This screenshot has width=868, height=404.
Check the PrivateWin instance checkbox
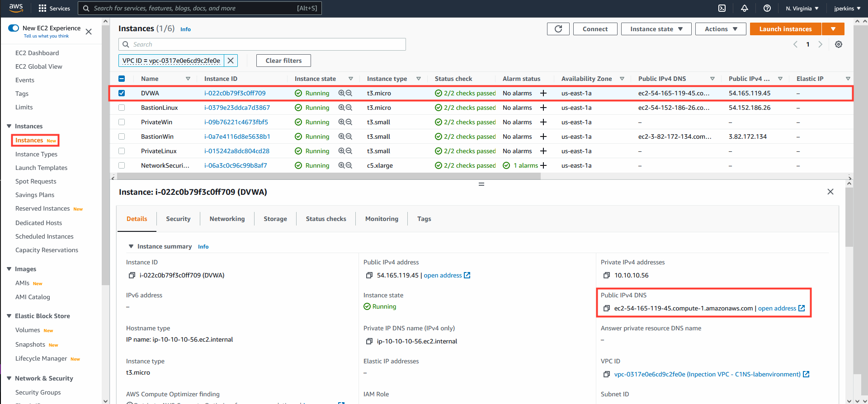click(x=122, y=122)
